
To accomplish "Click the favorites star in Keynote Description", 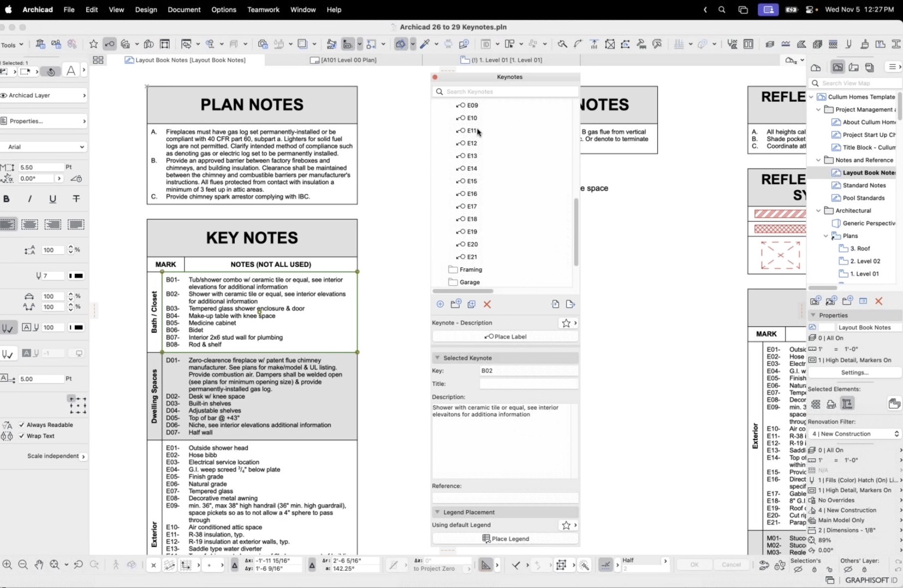I will click(566, 323).
